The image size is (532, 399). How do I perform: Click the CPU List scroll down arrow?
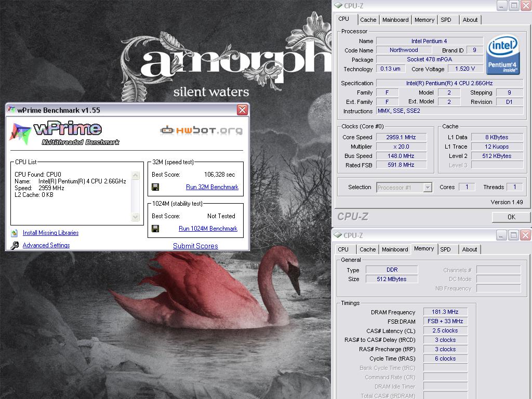tap(136, 217)
